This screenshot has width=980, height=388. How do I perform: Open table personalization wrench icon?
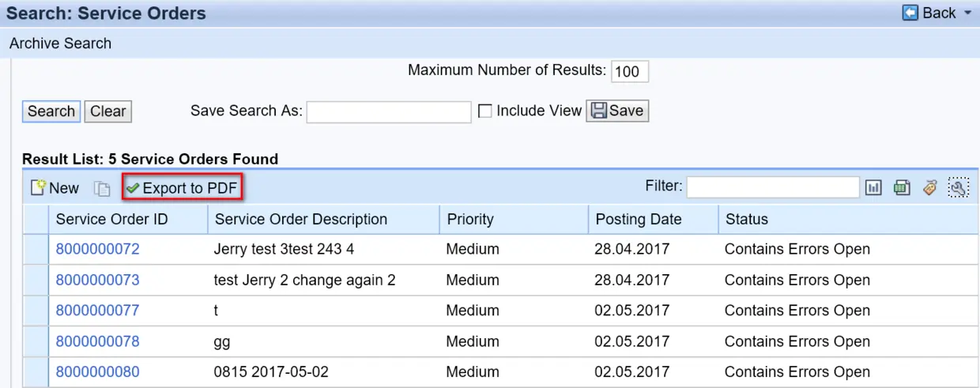(x=958, y=188)
